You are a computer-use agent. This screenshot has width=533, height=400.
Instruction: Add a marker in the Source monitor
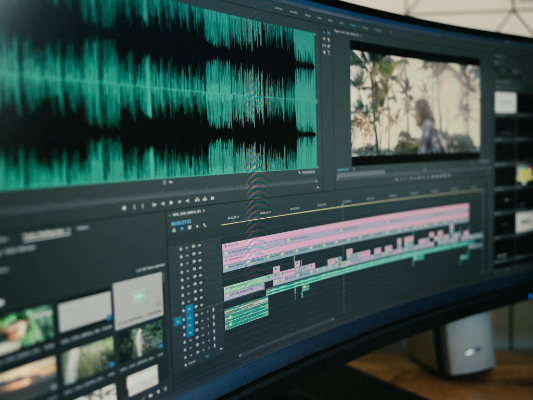124,208
